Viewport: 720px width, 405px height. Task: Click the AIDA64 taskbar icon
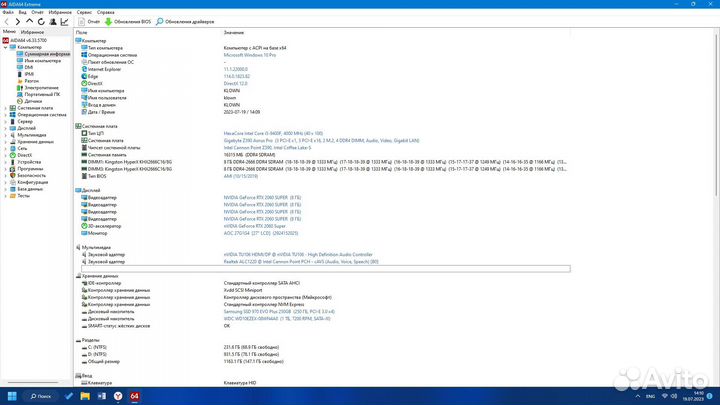coord(134,396)
